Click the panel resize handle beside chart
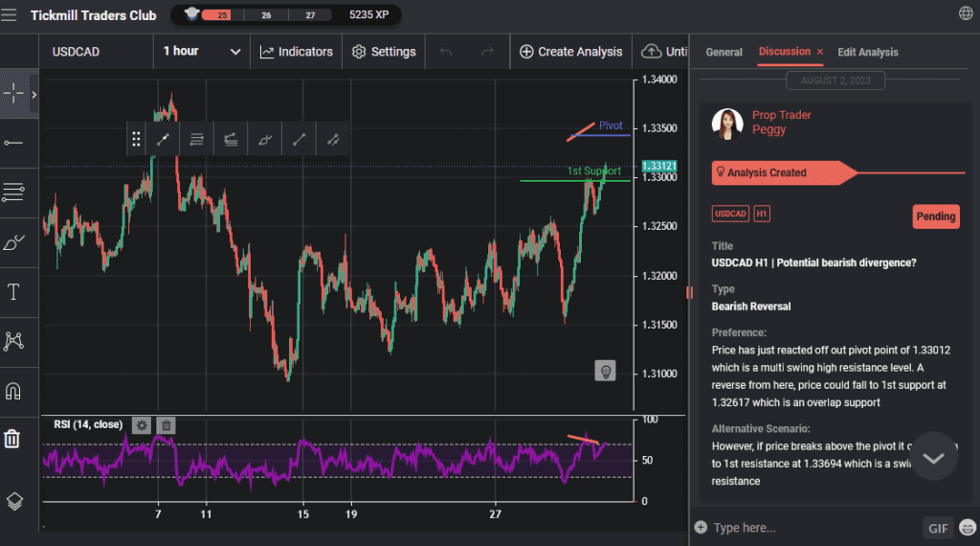Viewport: 980px width, 546px height. click(x=689, y=292)
